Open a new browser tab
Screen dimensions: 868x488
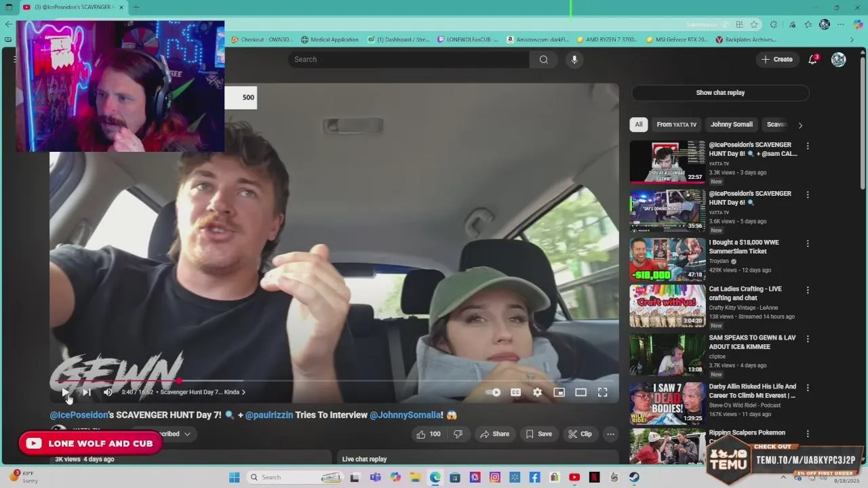coord(136,7)
